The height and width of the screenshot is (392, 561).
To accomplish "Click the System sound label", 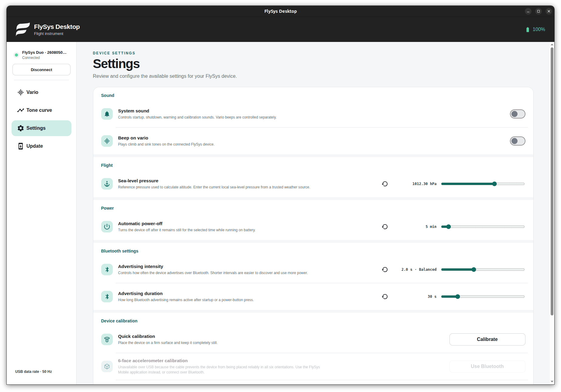I will [x=133, y=111].
